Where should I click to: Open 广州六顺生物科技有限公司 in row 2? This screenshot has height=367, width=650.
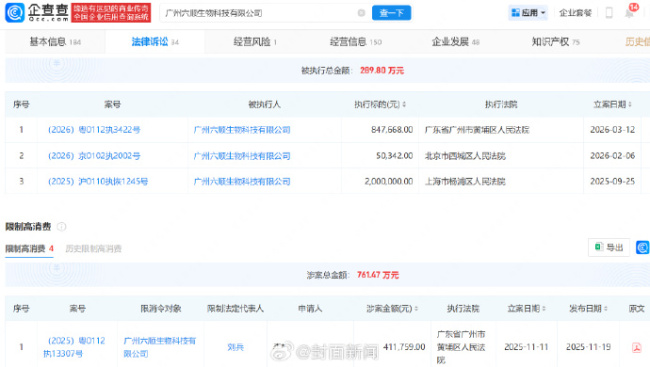tap(242, 156)
